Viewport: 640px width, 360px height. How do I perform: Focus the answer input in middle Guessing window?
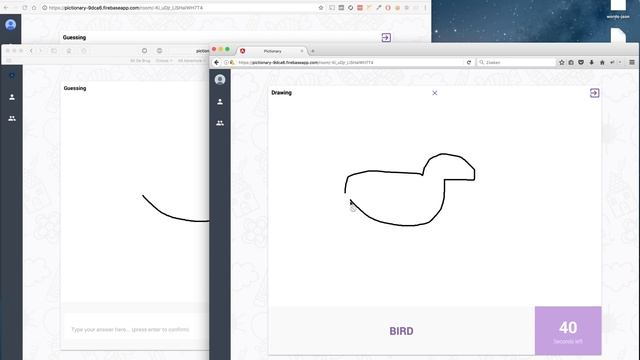pos(135,329)
